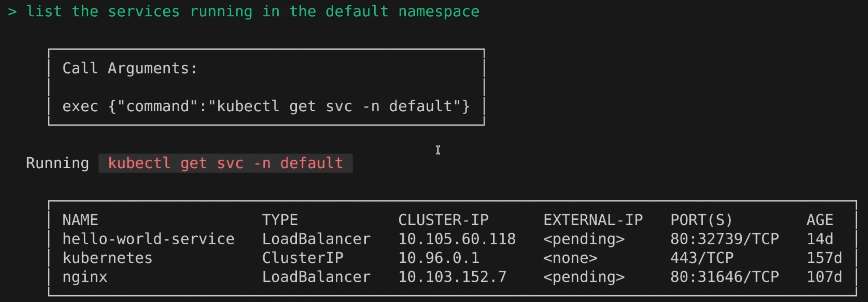This screenshot has height=302, width=868.
Task: Click cluster IP 10.96.0.1
Action: pyautogui.click(x=439, y=258)
